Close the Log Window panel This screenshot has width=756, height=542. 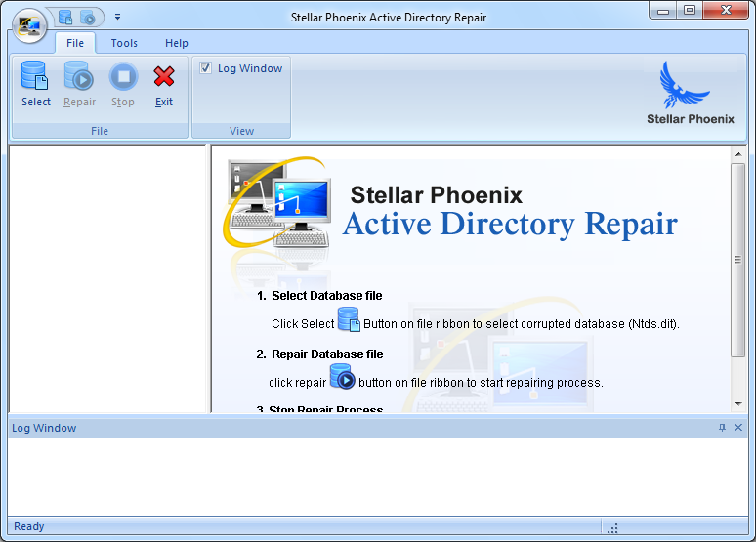pos(738,427)
